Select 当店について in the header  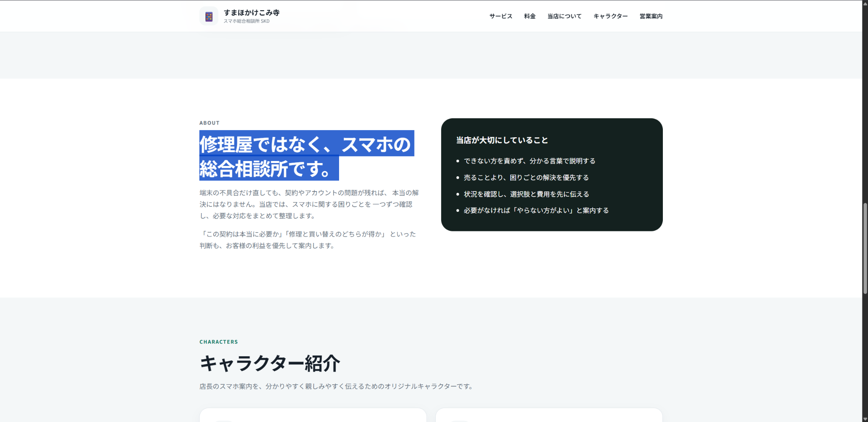point(564,16)
